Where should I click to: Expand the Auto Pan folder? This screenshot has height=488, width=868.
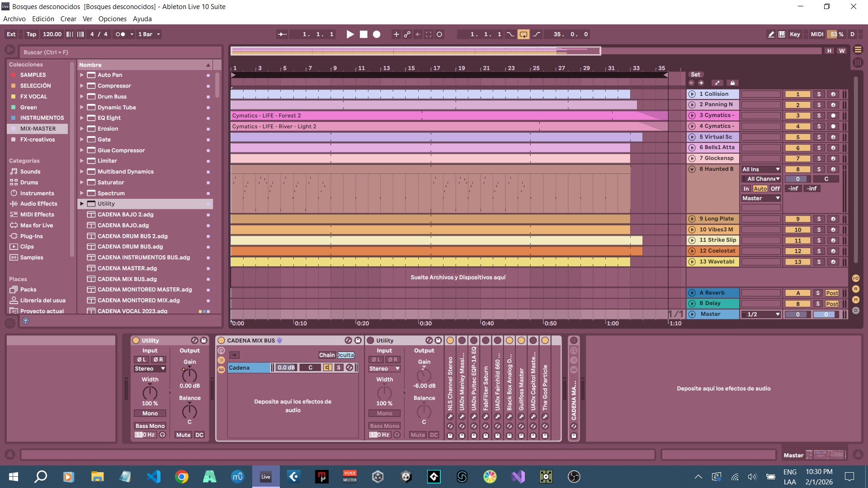pyautogui.click(x=82, y=75)
